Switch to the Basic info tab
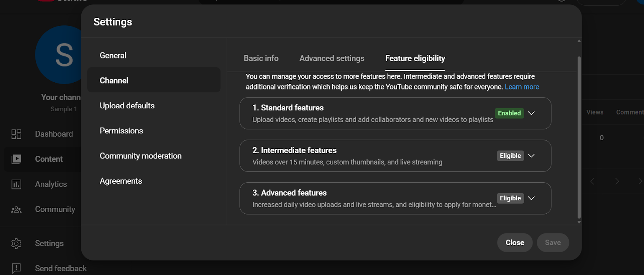 pyautogui.click(x=261, y=58)
